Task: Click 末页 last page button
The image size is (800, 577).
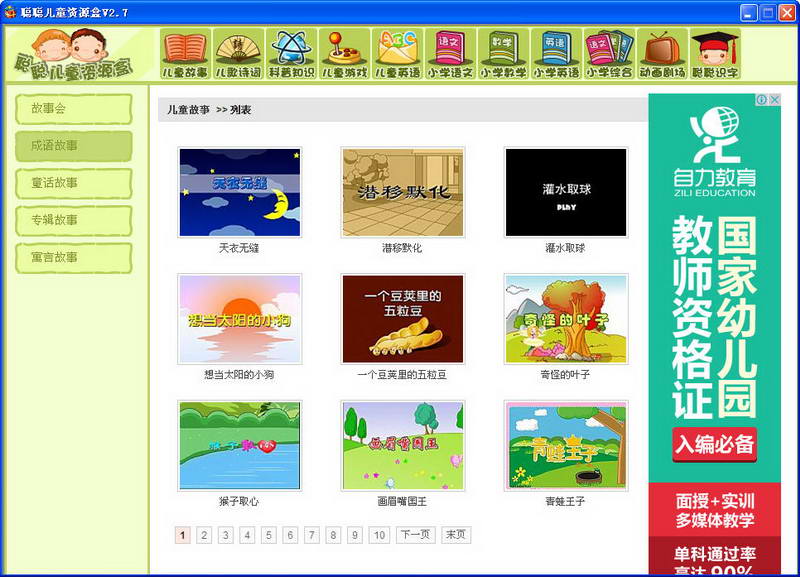Action: pyautogui.click(x=456, y=535)
